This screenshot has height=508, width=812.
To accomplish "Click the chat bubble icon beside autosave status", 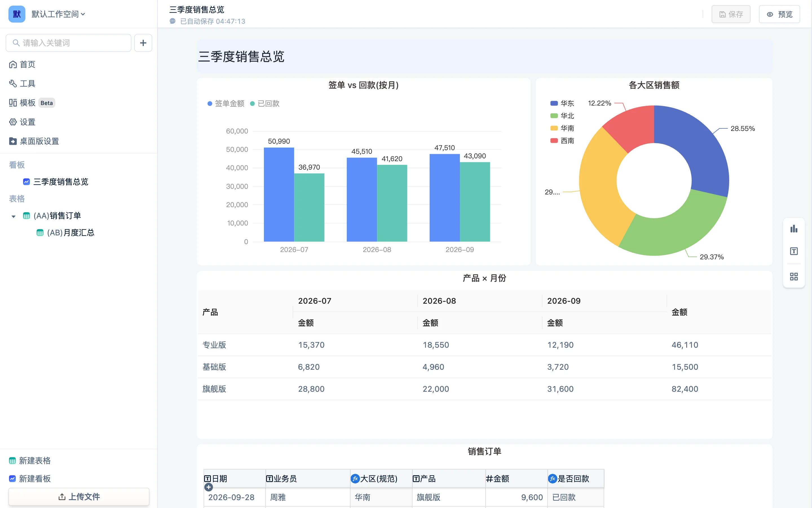I will [173, 21].
